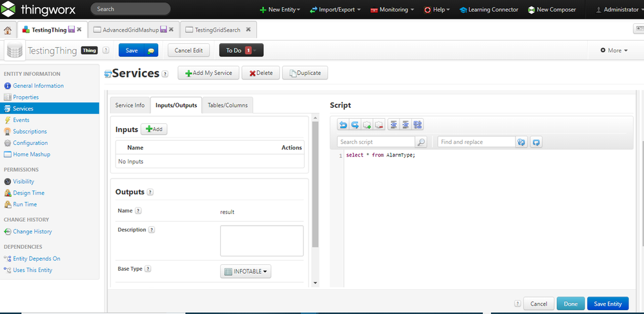Click the save-with-comment speech bubble icon

click(x=150, y=50)
